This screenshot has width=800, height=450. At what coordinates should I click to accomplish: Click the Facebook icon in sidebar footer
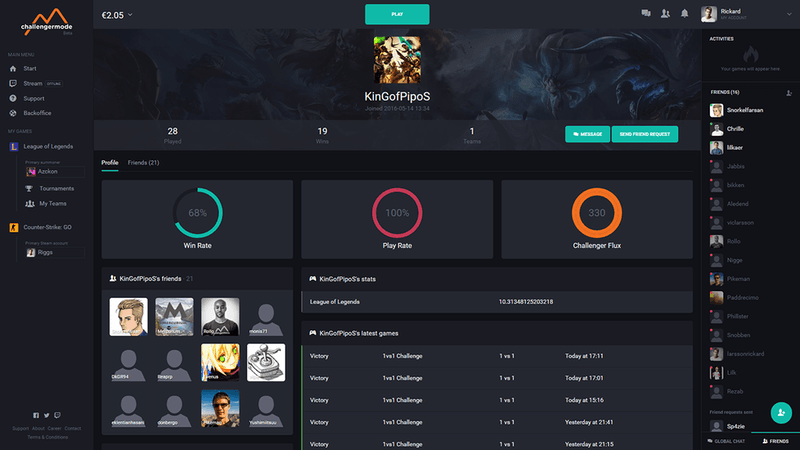[x=36, y=415]
